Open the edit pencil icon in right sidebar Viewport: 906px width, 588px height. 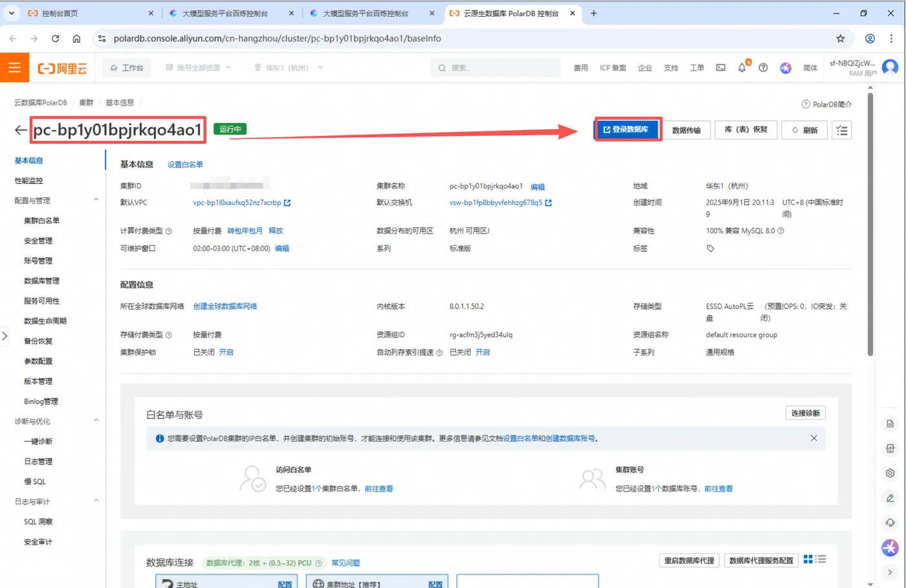pos(890,498)
